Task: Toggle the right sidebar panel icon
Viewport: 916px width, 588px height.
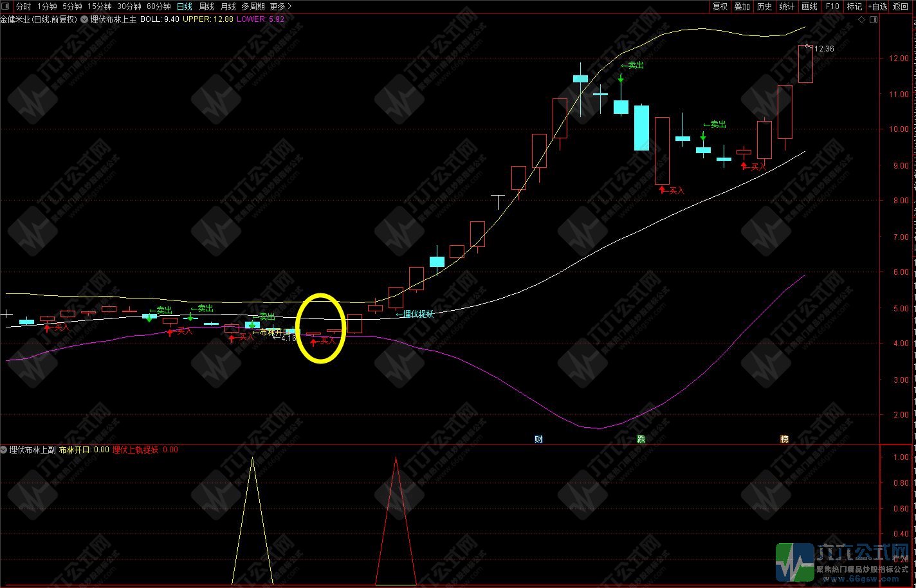Action: (x=872, y=20)
